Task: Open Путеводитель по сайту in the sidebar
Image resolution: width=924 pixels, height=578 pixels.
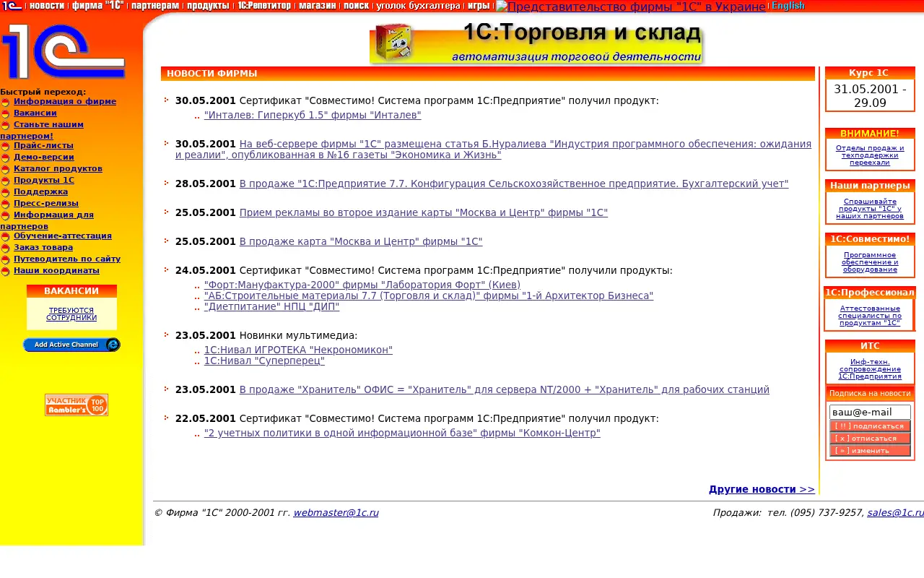Action: pyautogui.click(x=67, y=259)
